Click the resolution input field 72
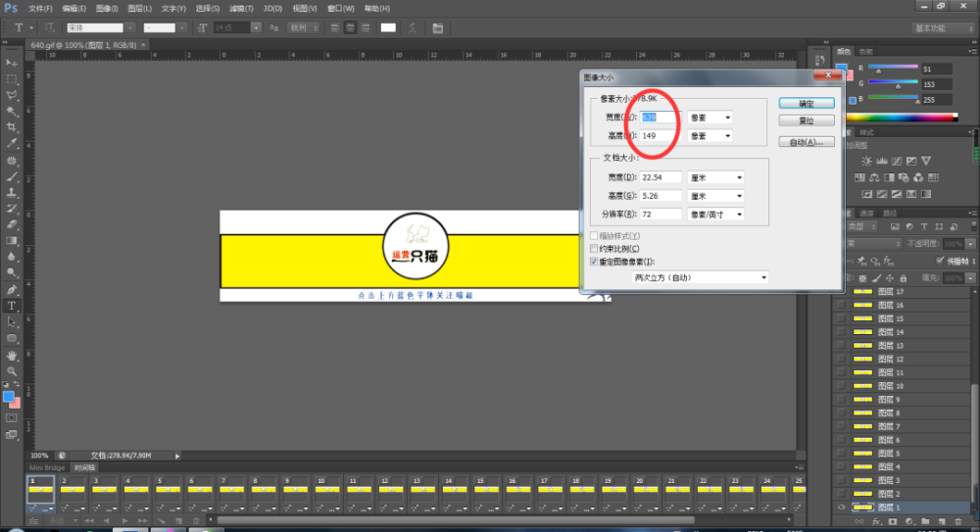 [661, 215]
